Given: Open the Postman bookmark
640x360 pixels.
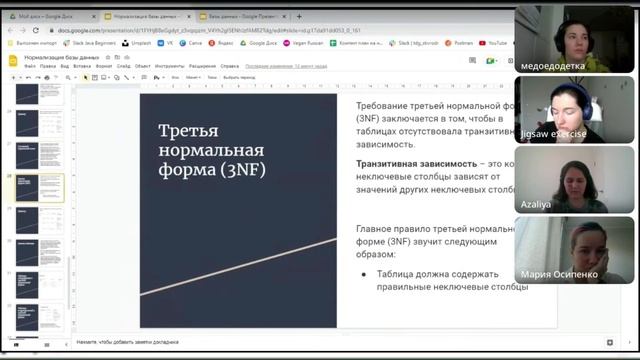Looking at the screenshot, I should coord(459,43).
